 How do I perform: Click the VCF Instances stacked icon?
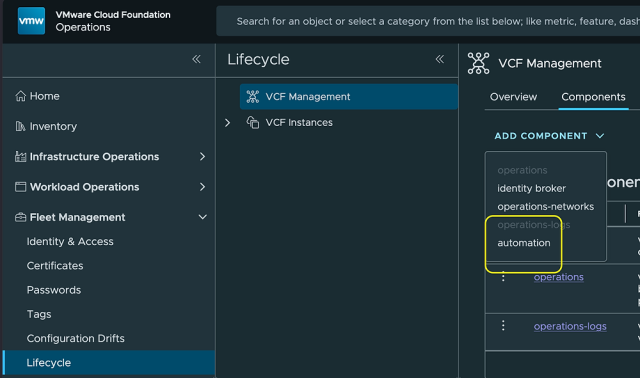pos(253,122)
